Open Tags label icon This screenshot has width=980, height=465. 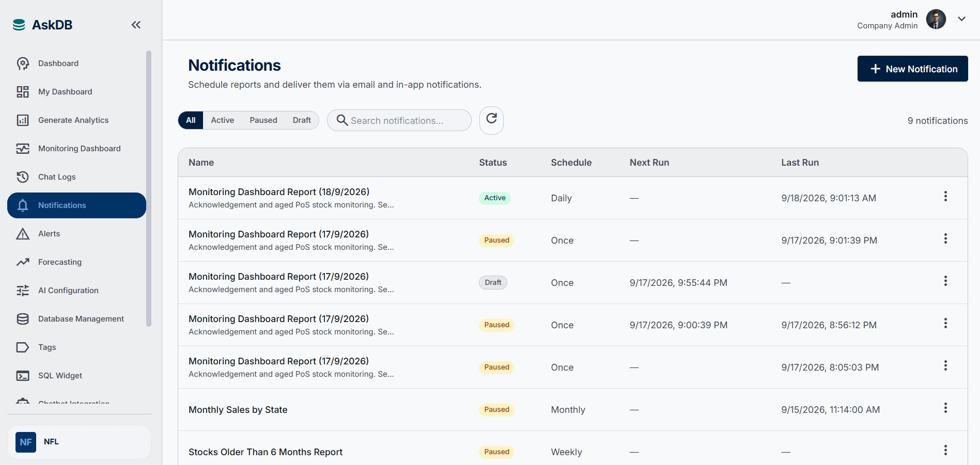[23, 347]
